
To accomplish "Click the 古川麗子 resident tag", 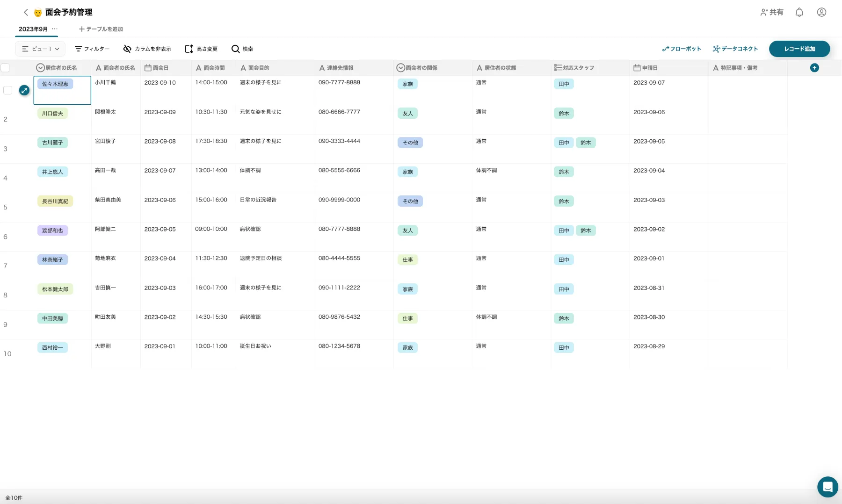I will pyautogui.click(x=52, y=143).
